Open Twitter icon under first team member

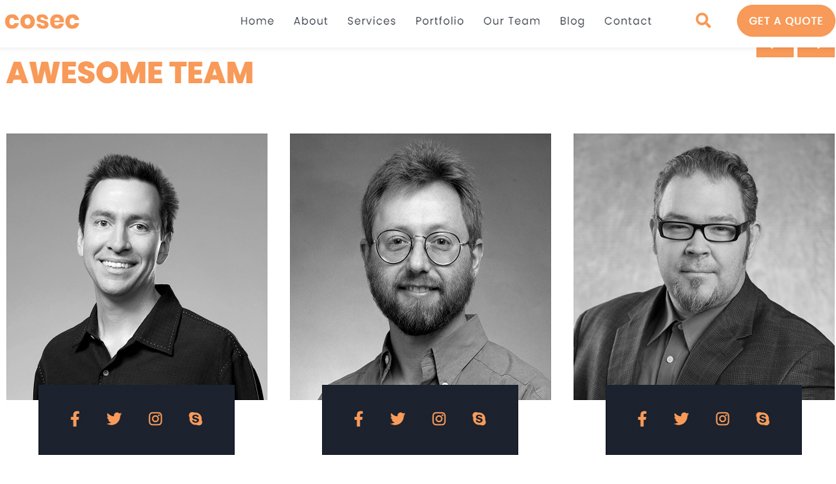114,419
